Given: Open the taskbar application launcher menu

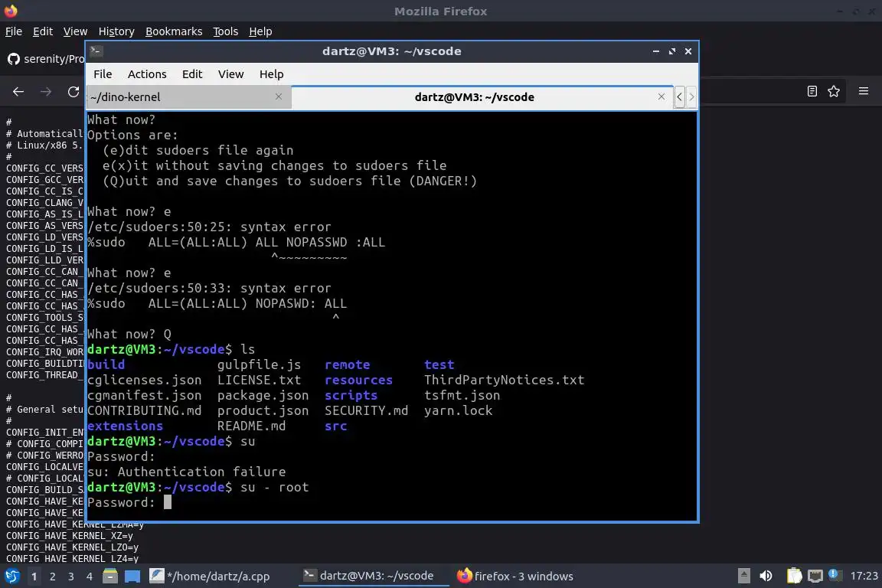Looking at the screenshot, I should [11, 577].
